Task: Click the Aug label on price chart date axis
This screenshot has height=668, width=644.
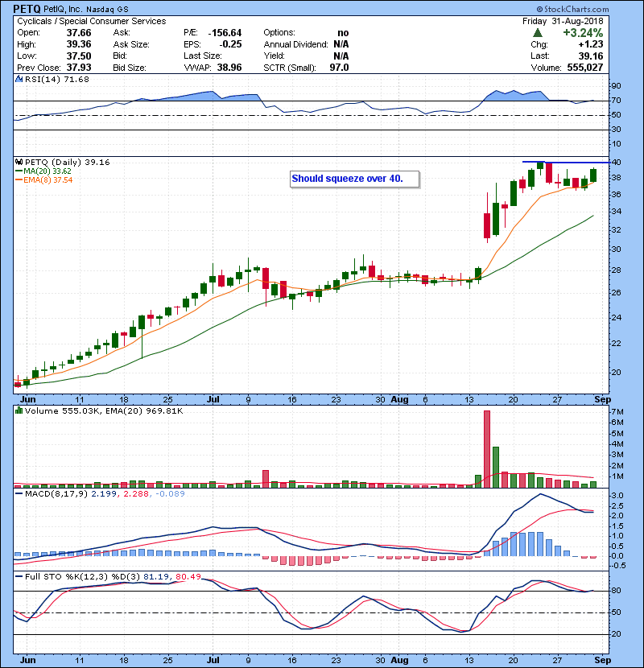Action: 399,400
